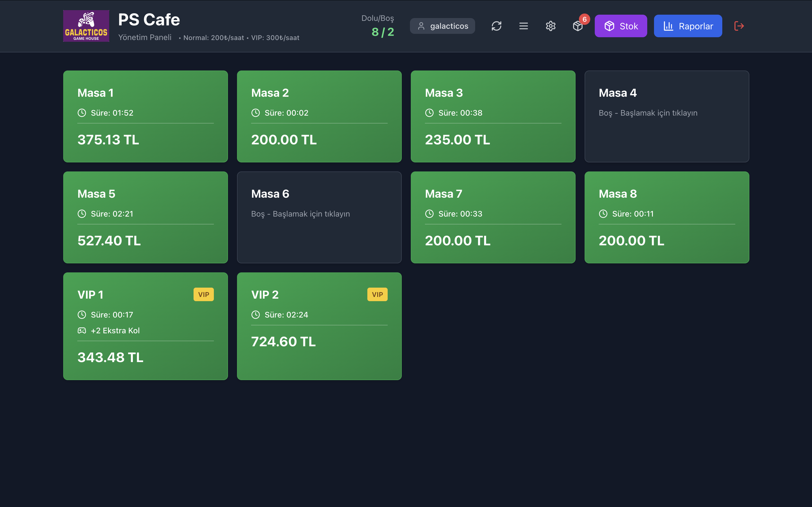Open the Stok button
The height and width of the screenshot is (507, 812).
[621, 26]
